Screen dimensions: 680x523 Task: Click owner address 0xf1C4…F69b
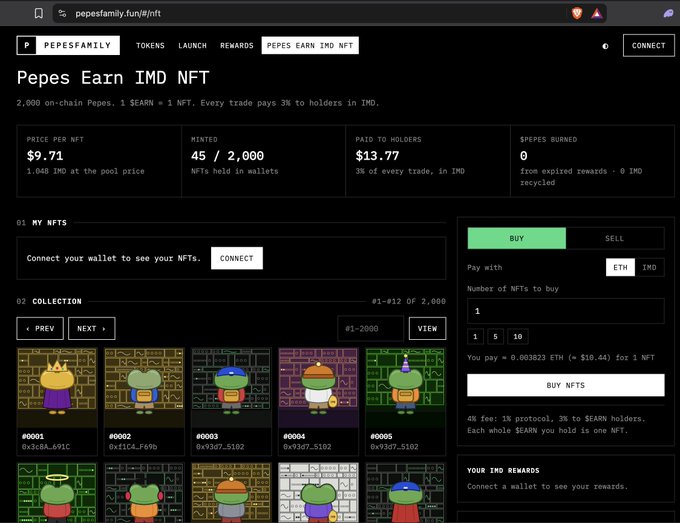pyautogui.click(x=133, y=447)
